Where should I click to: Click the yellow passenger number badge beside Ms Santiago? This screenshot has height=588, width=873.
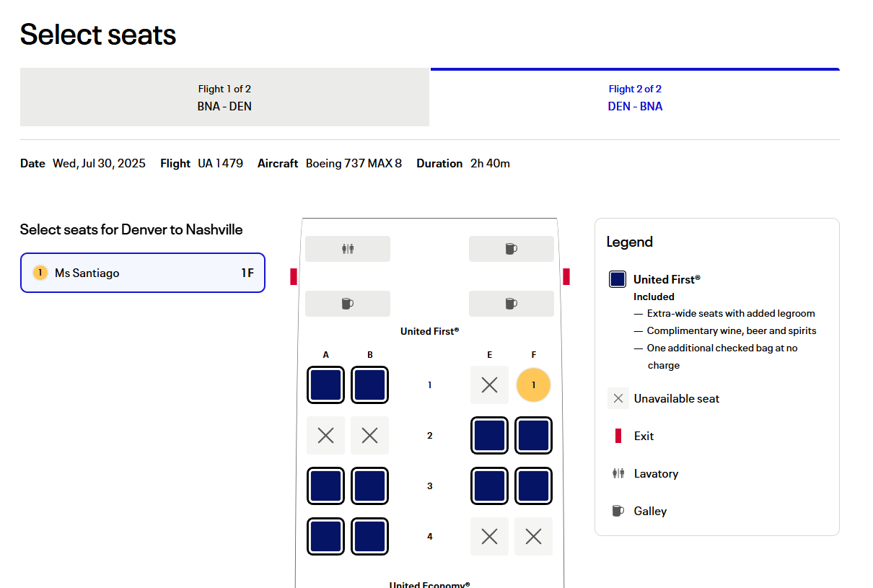(40, 273)
